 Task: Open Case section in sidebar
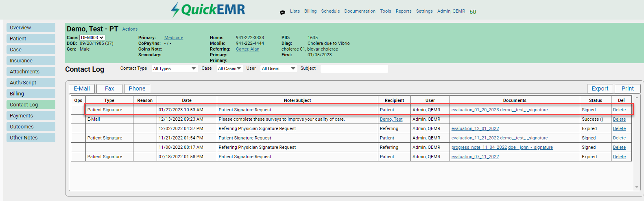point(31,50)
